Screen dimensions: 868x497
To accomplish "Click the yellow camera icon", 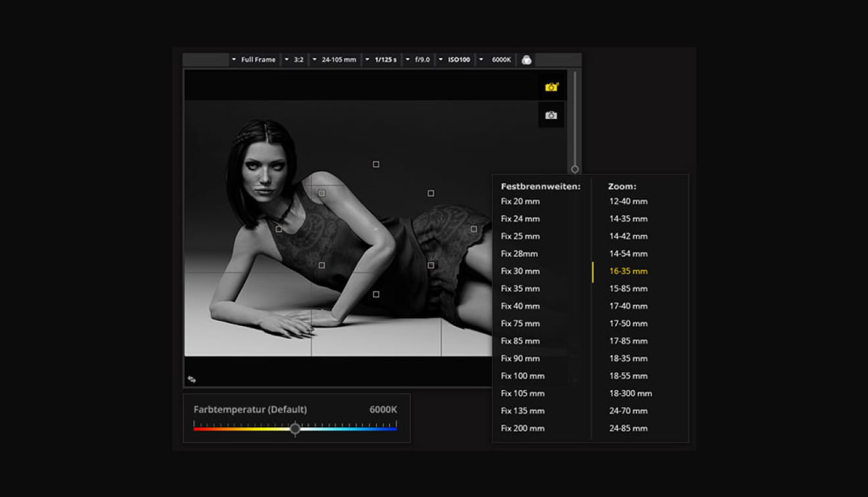I will tap(551, 87).
